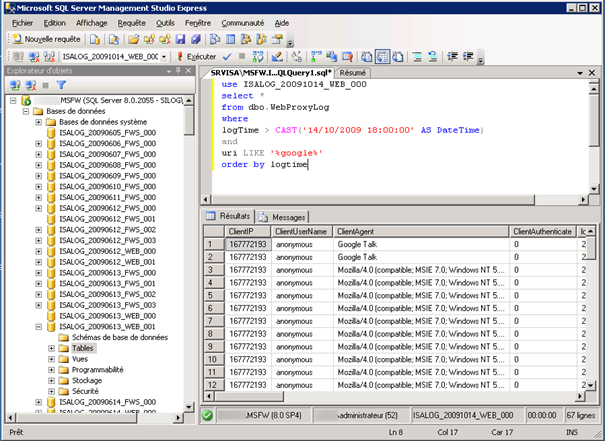This screenshot has height=441, width=605.
Task: Open a file with the folder icon
Action: [134, 39]
